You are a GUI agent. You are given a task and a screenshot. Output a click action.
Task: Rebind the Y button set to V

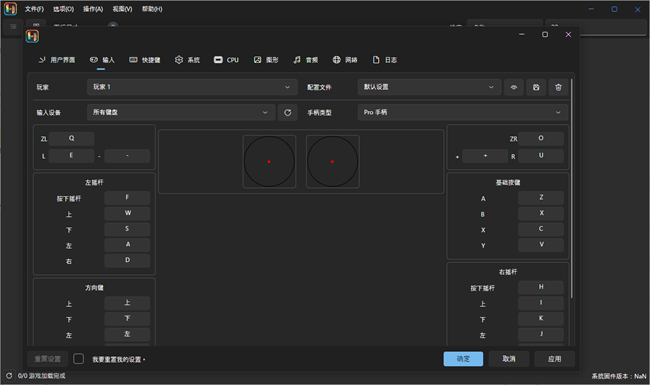click(541, 245)
